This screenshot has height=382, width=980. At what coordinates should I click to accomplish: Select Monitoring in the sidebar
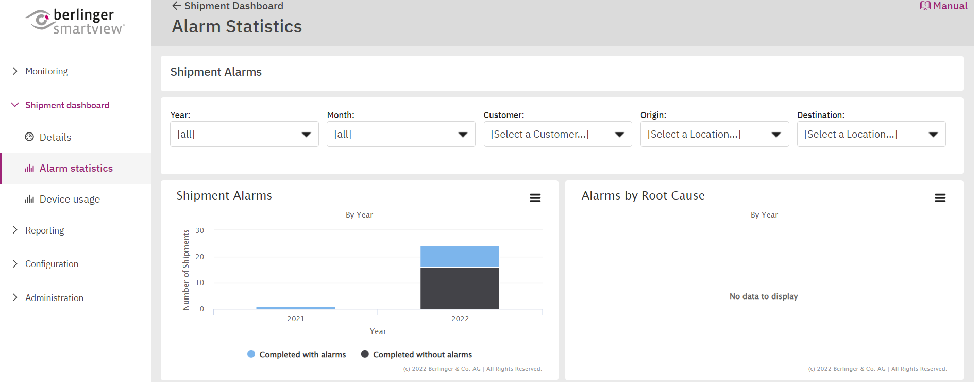pyautogui.click(x=46, y=71)
